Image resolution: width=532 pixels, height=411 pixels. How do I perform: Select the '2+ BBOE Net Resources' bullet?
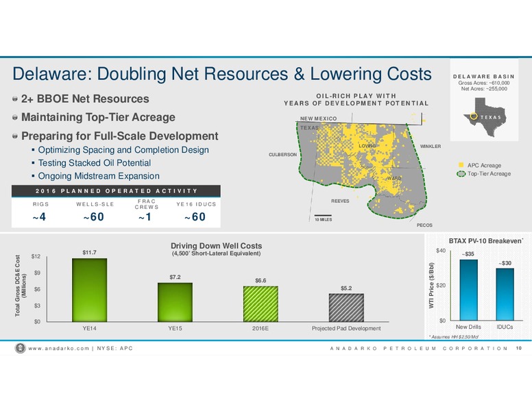pyautogui.click(x=85, y=99)
